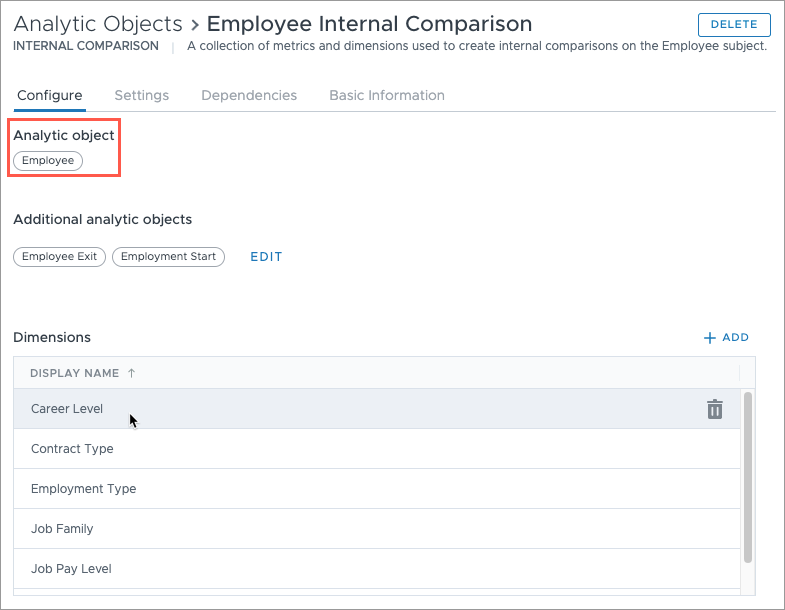This screenshot has height=610, width=785.
Task: Select the Employment Start chip
Action: click(x=168, y=256)
